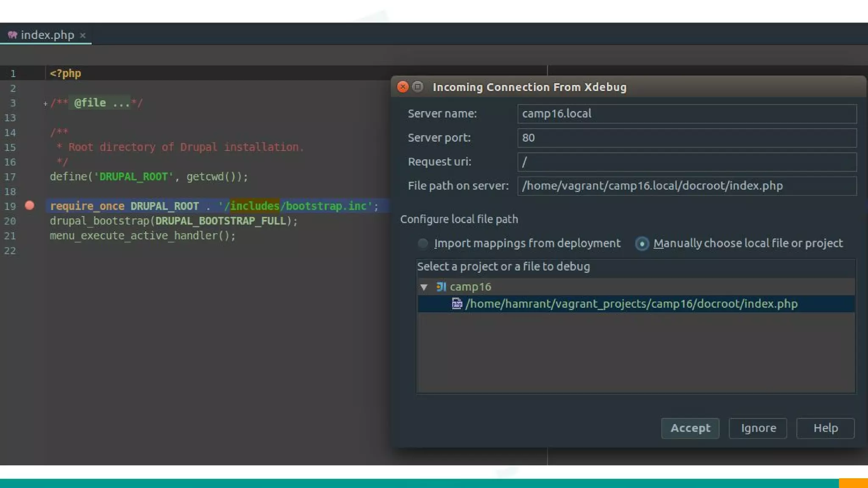The width and height of the screenshot is (868, 488).
Task: Click the 'Root directory of Drupal installation' comment
Action: tap(186, 147)
